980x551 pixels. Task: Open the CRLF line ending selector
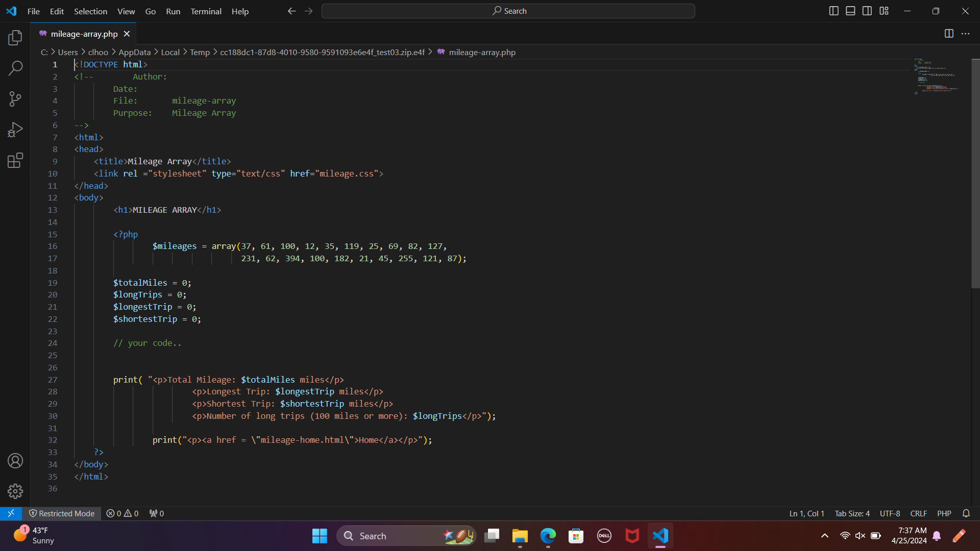pyautogui.click(x=918, y=513)
